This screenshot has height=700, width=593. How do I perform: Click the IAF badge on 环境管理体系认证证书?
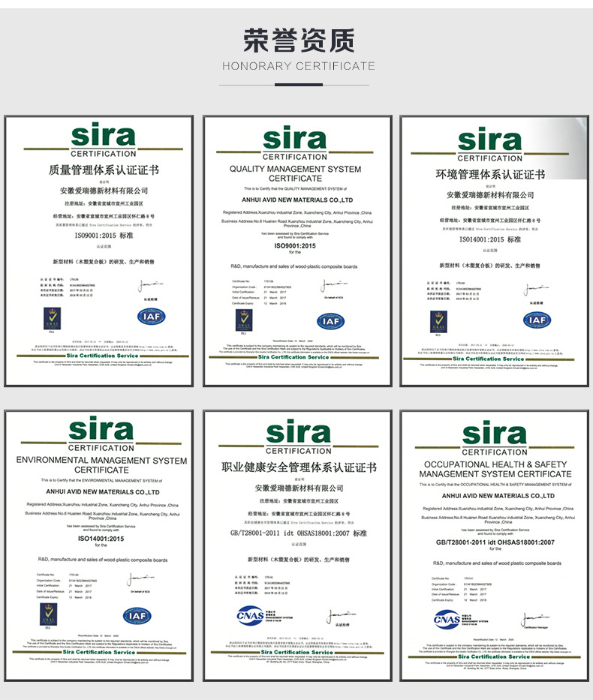tap(537, 320)
